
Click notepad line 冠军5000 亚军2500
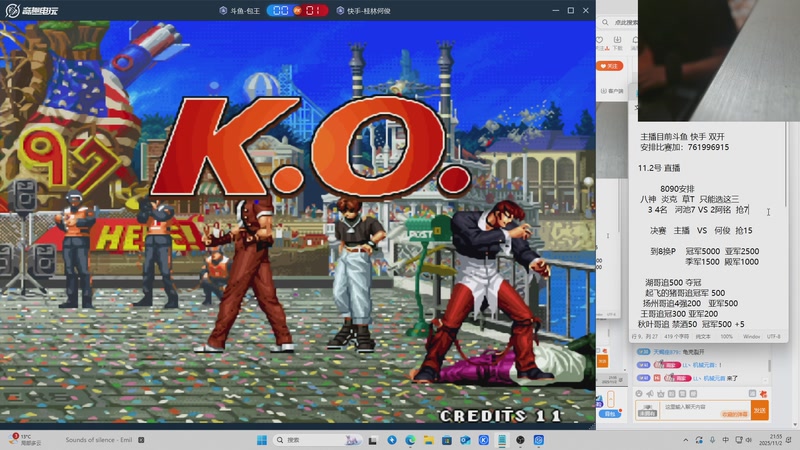tap(722, 252)
